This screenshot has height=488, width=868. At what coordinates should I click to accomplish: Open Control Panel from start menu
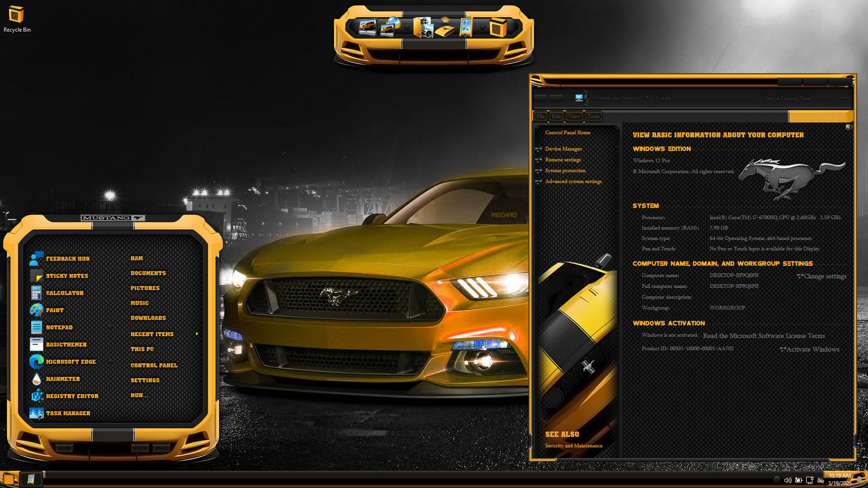[154, 366]
